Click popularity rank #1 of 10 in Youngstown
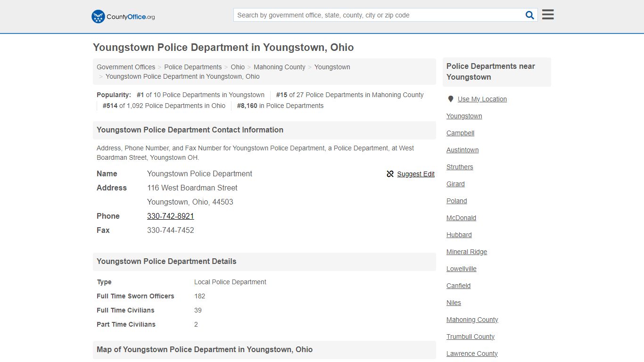Viewport: 644px width, 362px height. pyautogui.click(x=200, y=95)
